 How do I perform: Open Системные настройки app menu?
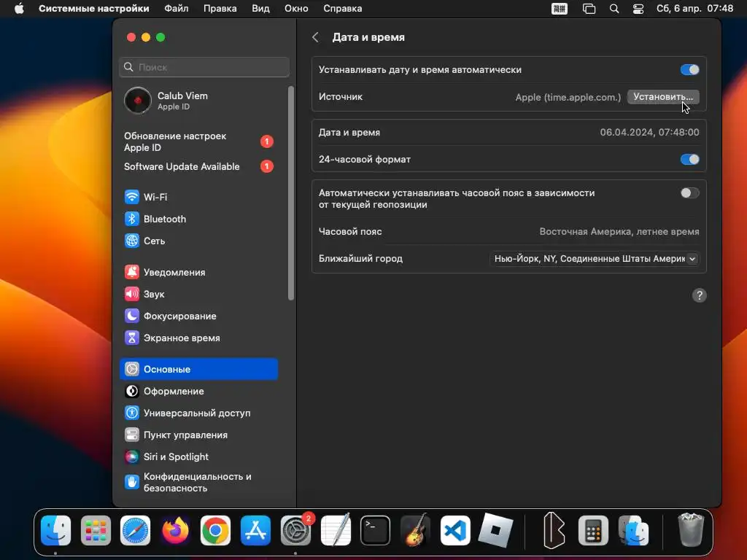tap(94, 9)
